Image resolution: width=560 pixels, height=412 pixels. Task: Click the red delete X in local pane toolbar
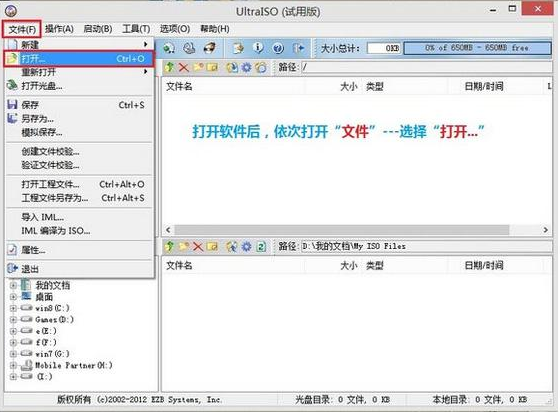pos(198,246)
